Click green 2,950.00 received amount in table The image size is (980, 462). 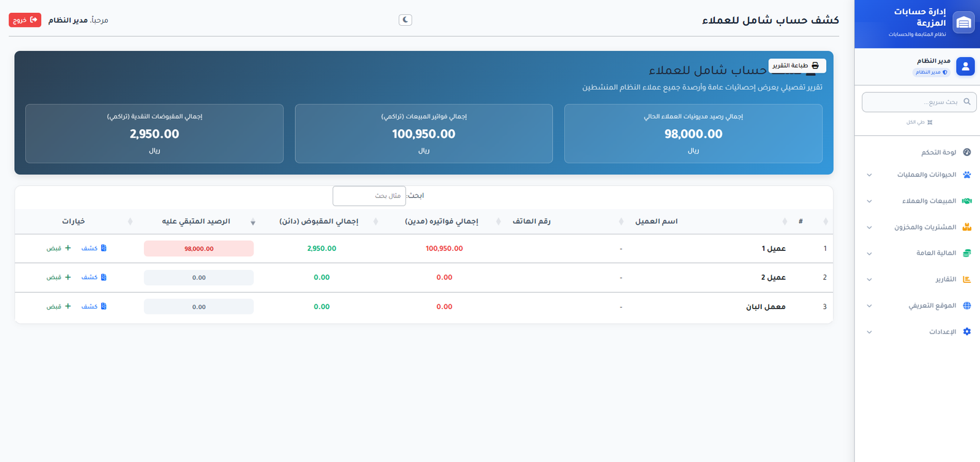click(322, 248)
